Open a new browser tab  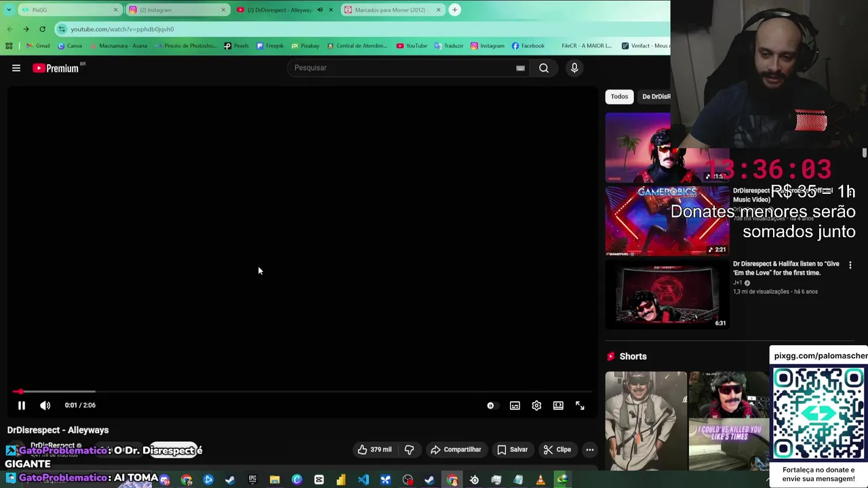pyautogui.click(x=454, y=10)
